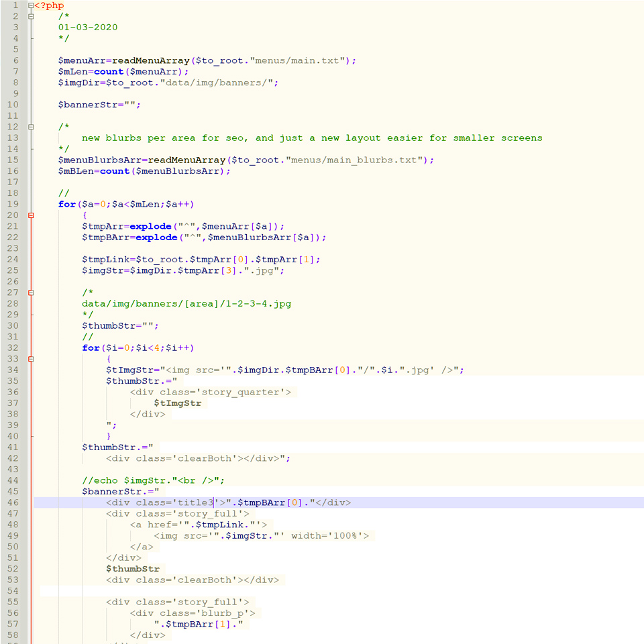Click the commented '//echo $imgStr' line

tap(153, 480)
